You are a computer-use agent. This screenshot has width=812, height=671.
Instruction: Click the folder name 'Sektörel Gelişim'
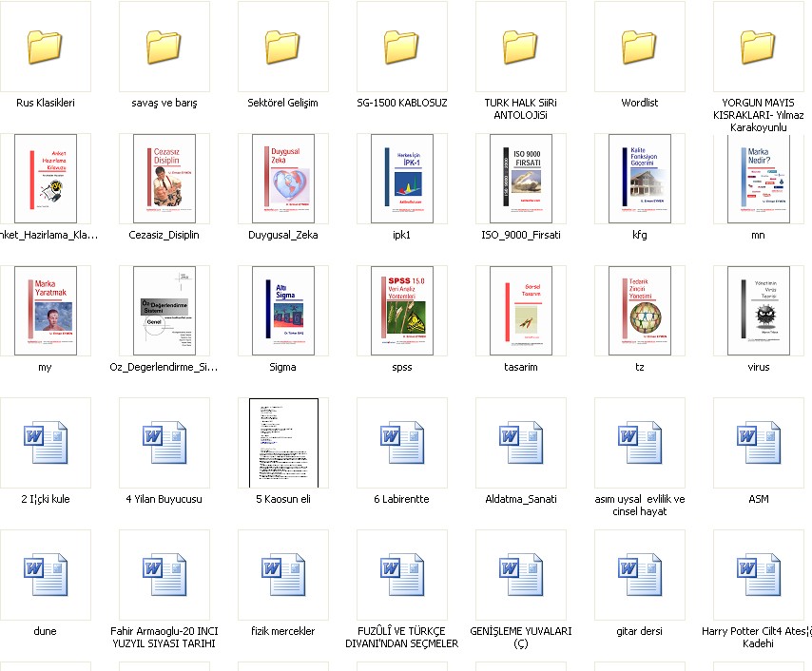(282, 103)
